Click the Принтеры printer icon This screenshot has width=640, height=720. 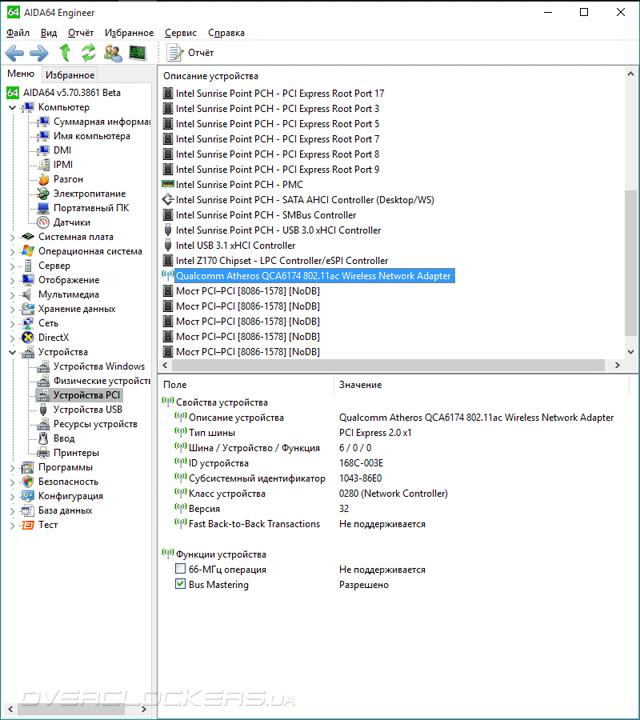click(x=43, y=453)
